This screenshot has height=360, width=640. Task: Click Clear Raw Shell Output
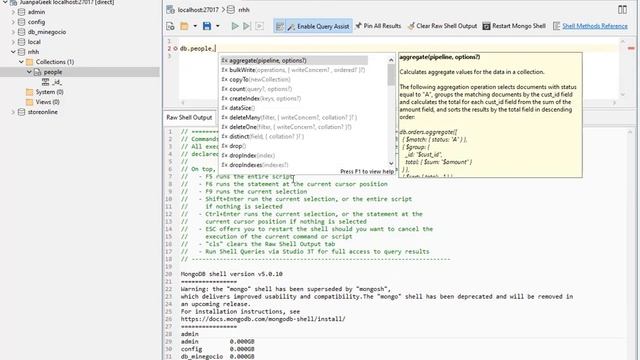click(442, 26)
